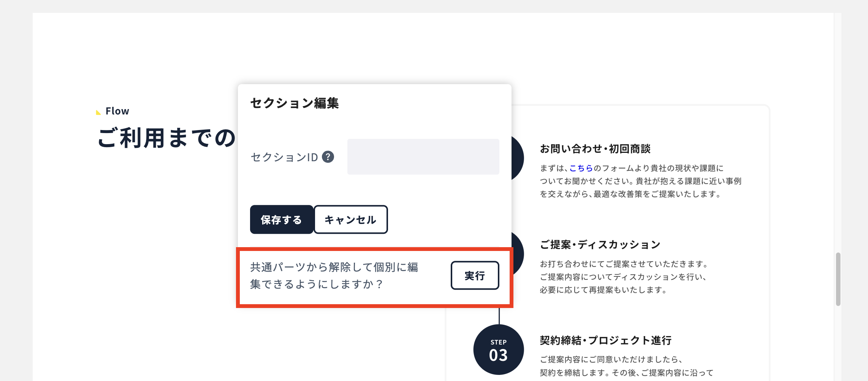Click heading ご提案・ディスカッション
Image resolution: width=868 pixels, height=381 pixels.
tap(600, 244)
